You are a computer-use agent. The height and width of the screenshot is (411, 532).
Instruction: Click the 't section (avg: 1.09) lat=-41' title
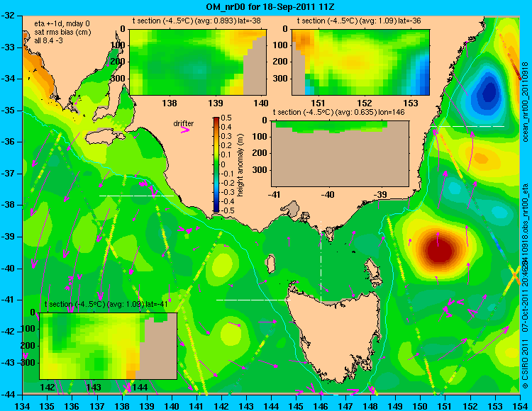pyautogui.click(x=106, y=304)
